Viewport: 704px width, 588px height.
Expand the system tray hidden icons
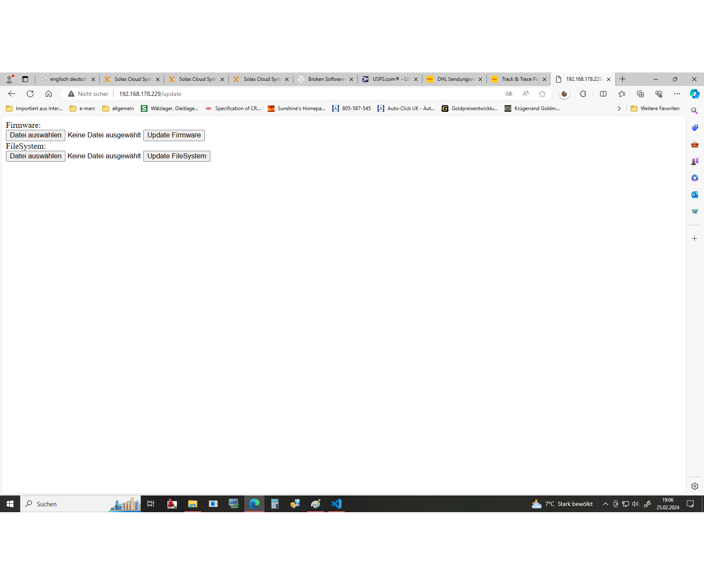pos(605,504)
